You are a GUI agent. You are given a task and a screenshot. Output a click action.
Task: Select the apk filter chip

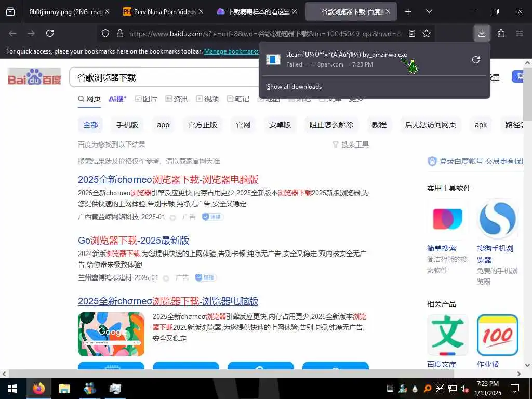pyautogui.click(x=481, y=125)
